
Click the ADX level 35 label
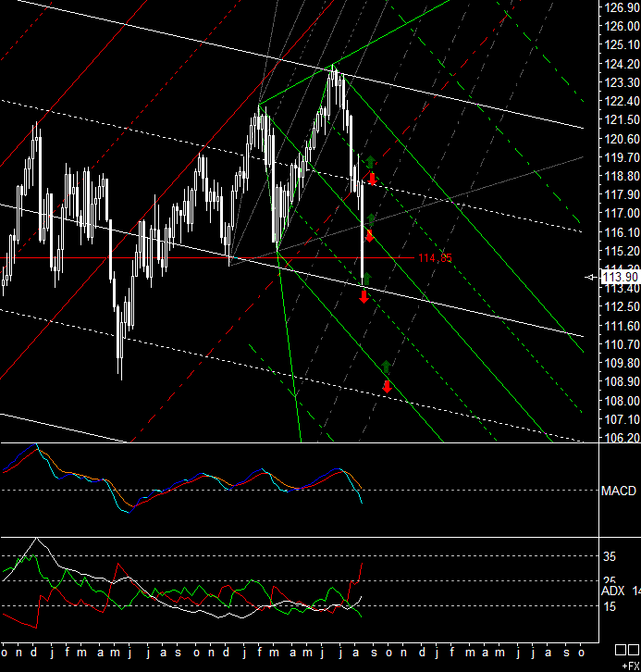pyautogui.click(x=609, y=556)
